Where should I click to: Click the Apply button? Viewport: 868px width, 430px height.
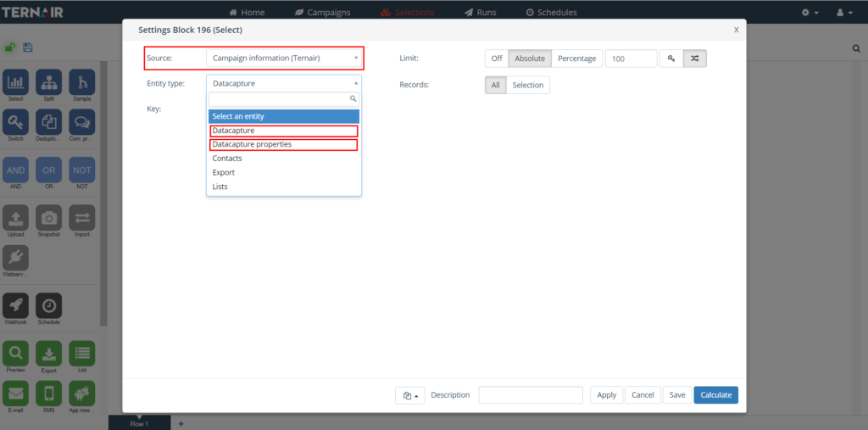(607, 395)
